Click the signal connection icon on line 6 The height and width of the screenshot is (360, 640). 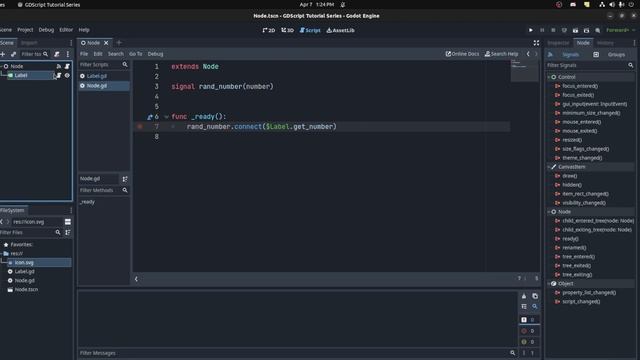click(149, 117)
